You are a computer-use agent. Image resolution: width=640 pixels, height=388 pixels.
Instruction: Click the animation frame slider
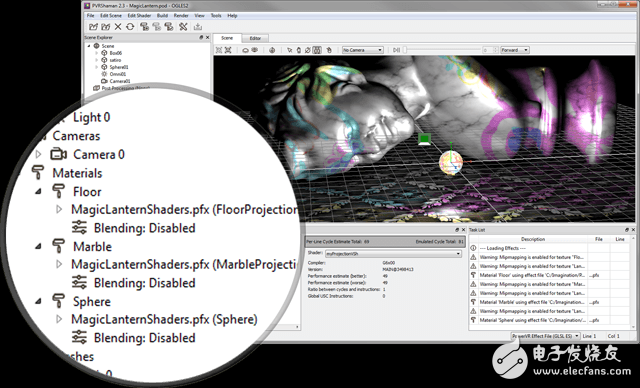[442, 50]
